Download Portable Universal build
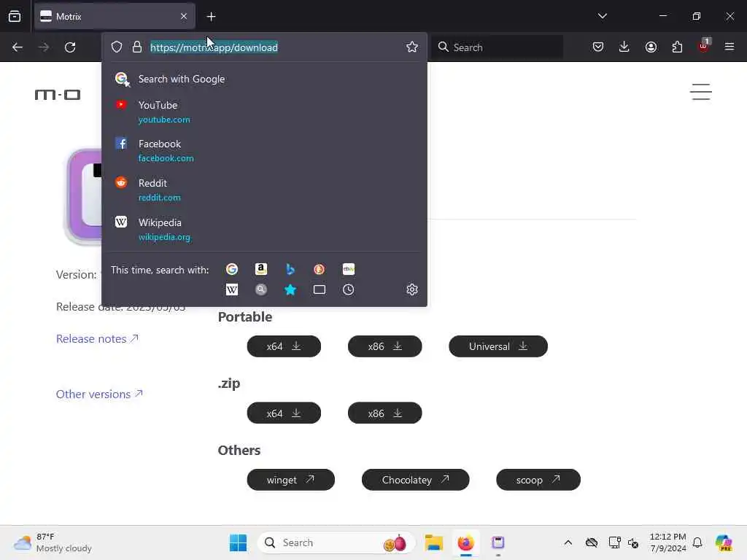This screenshot has height=560, width=747. 498,346
